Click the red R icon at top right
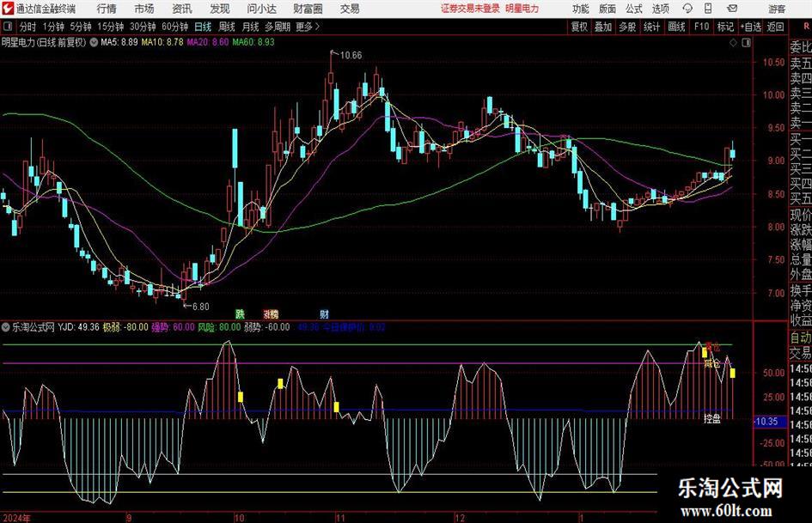 pos(806,26)
